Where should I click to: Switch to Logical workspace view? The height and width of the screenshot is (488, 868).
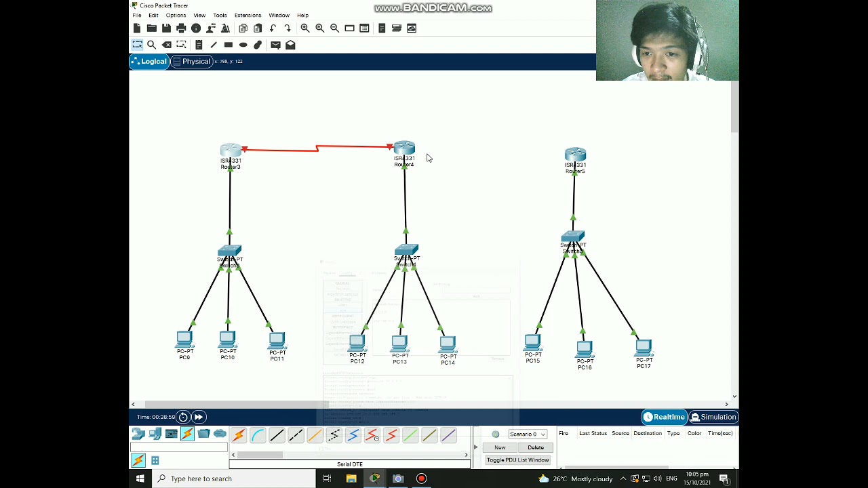pyautogui.click(x=149, y=62)
